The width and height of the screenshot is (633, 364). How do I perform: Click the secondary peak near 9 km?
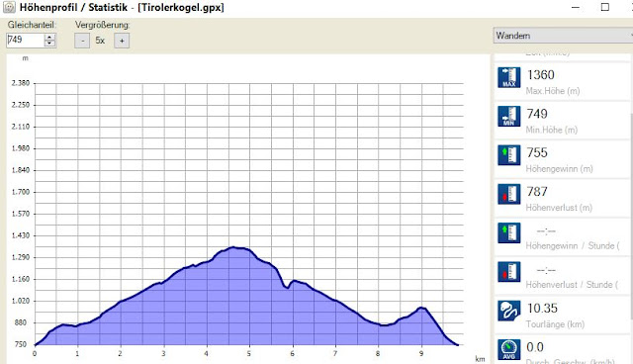tap(421, 308)
